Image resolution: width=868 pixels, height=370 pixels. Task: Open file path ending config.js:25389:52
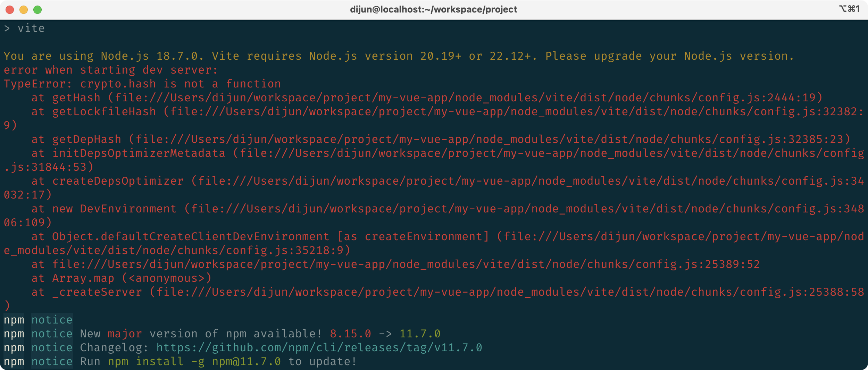(x=406, y=264)
